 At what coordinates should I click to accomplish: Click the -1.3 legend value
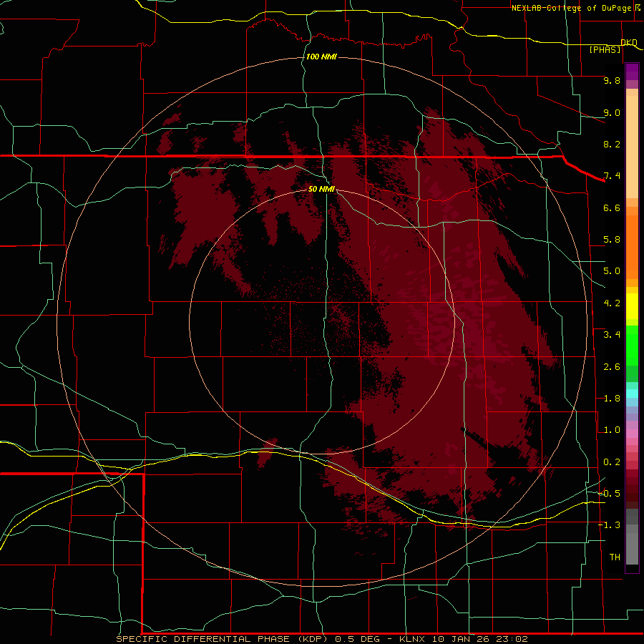click(609, 525)
